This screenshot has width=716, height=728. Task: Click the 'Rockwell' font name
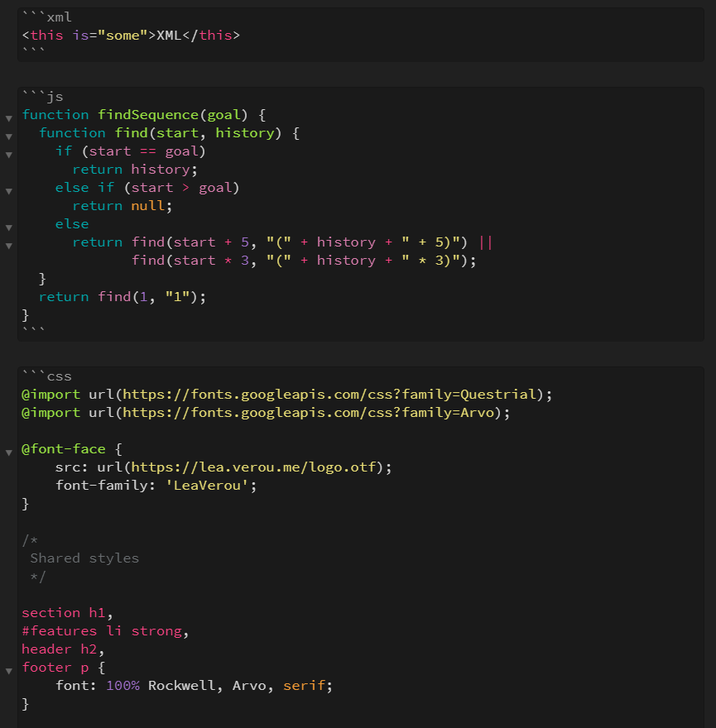tap(181, 685)
